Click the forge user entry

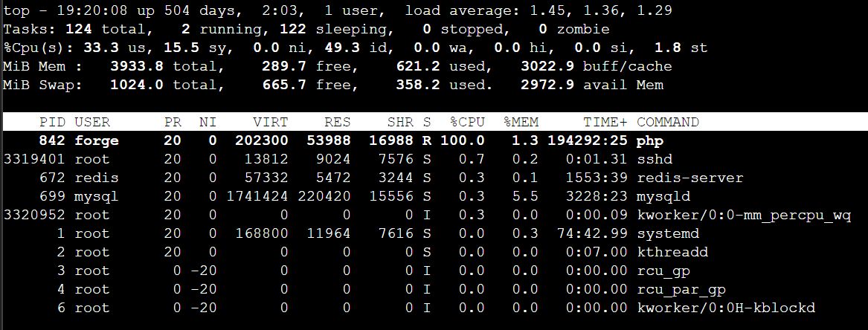click(x=97, y=141)
